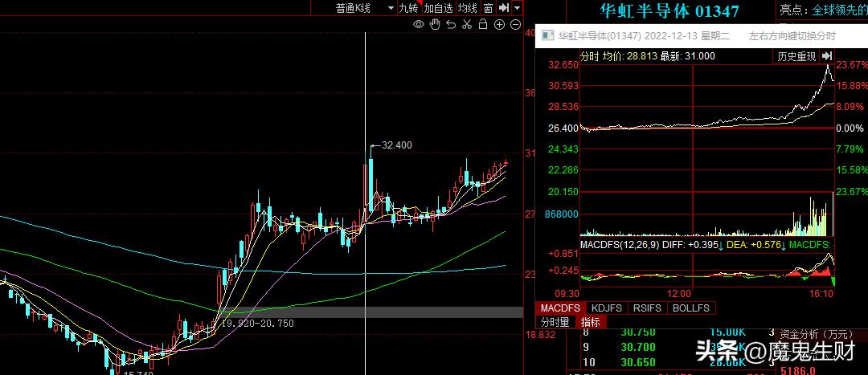Image resolution: width=868 pixels, height=375 pixels.
Task: Click the 5186.0 fund value
Action: [x=797, y=370]
